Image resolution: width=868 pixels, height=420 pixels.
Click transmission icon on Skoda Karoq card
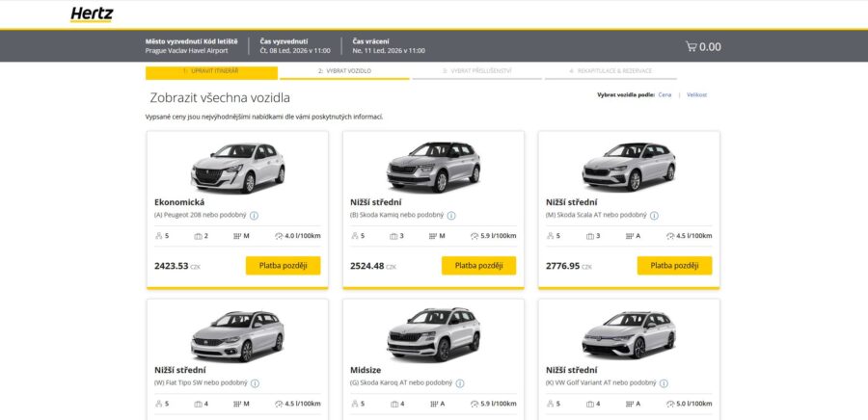(433, 404)
